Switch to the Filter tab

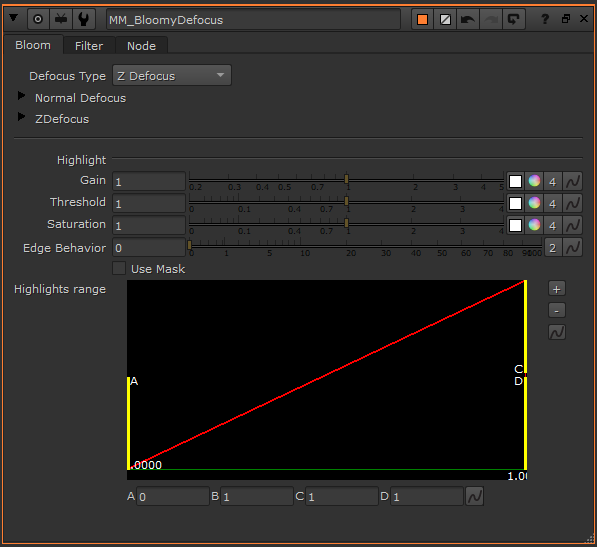(89, 46)
